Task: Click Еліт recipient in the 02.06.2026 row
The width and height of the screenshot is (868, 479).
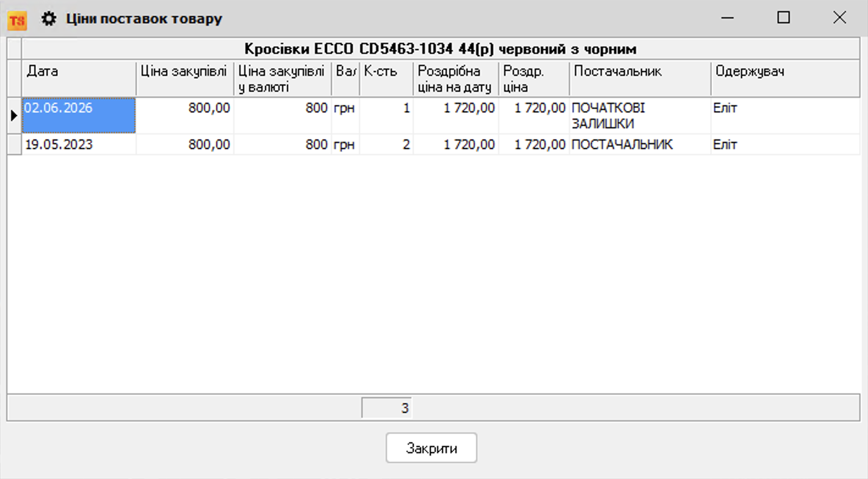Action: point(786,115)
